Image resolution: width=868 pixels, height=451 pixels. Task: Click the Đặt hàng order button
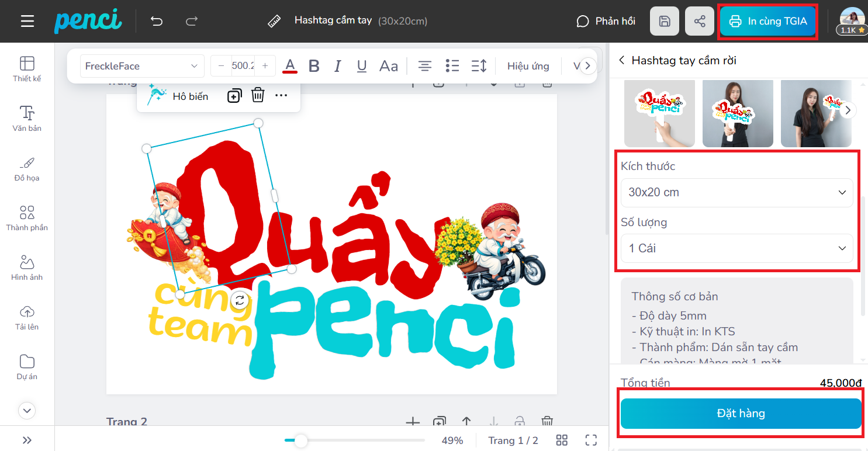click(x=741, y=414)
